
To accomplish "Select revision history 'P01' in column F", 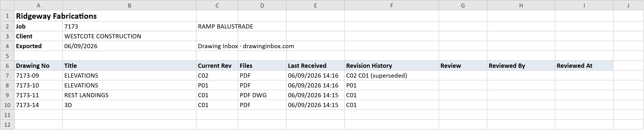I will [x=392, y=85].
